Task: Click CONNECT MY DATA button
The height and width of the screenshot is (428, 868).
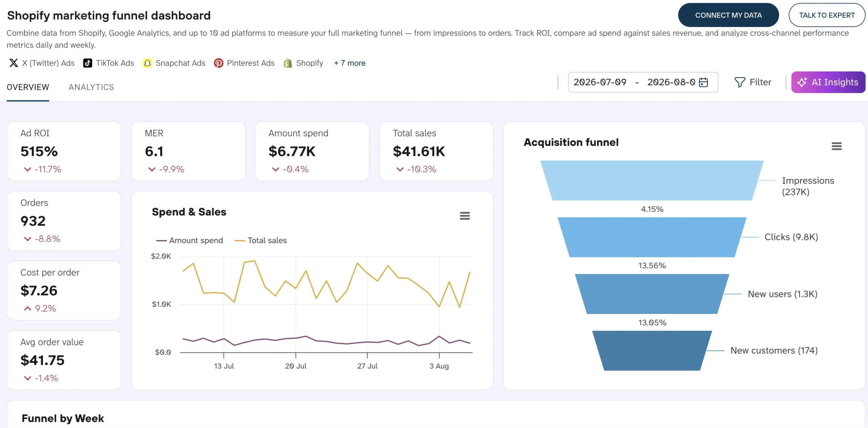Action: pos(728,15)
